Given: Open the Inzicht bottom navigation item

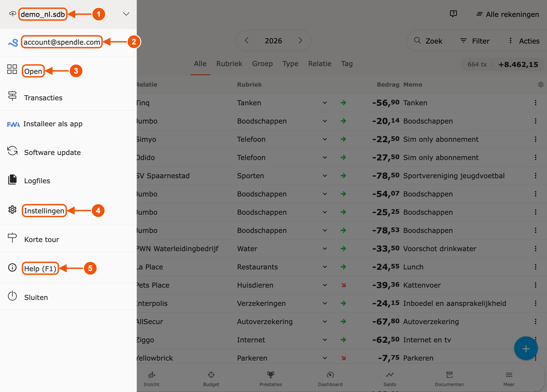Looking at the screenshot, I should pos(152,379).
